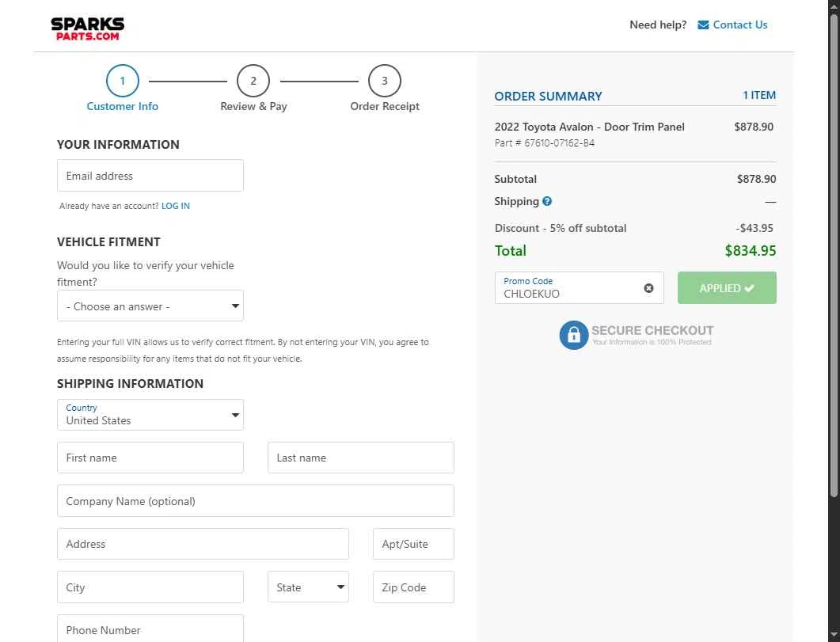The image size is (840, 642).
Task: Click the secure checkout lock icon
Action: coord(574,335)
